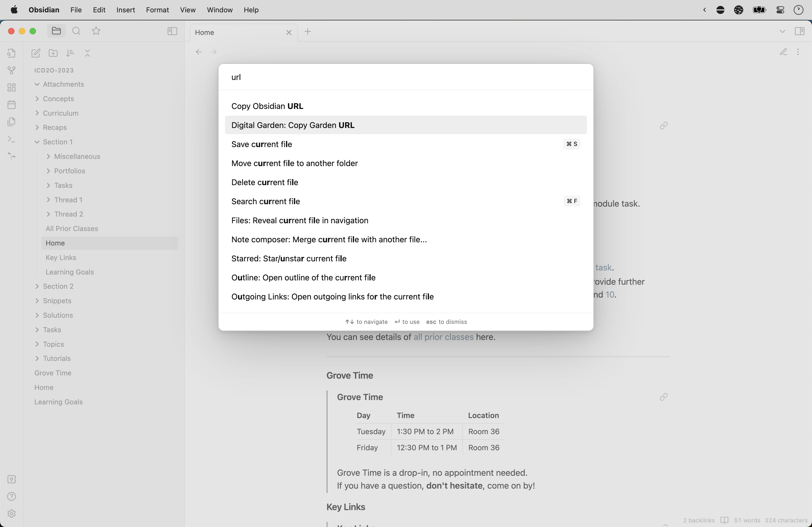Navigate forward with right arrow
The height and width of the screenshot is (527, 812).
coord(213,52)
